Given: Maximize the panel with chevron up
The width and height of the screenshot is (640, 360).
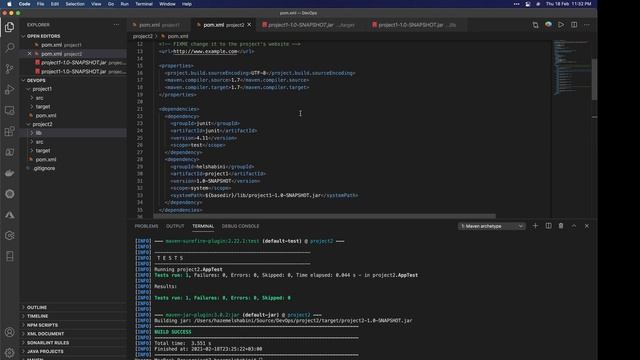Looking at the screenshot, I should (574, 226).
